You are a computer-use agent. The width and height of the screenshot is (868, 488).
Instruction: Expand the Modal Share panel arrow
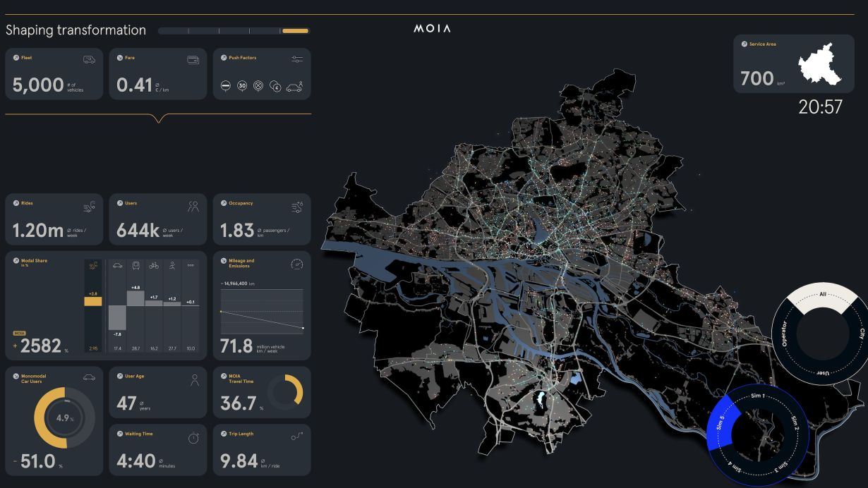16,261
